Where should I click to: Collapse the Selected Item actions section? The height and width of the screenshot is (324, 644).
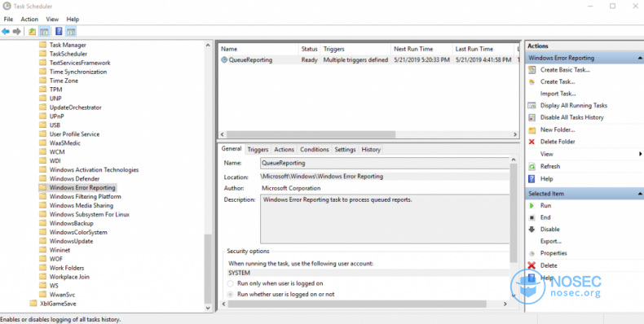(640, 194)
